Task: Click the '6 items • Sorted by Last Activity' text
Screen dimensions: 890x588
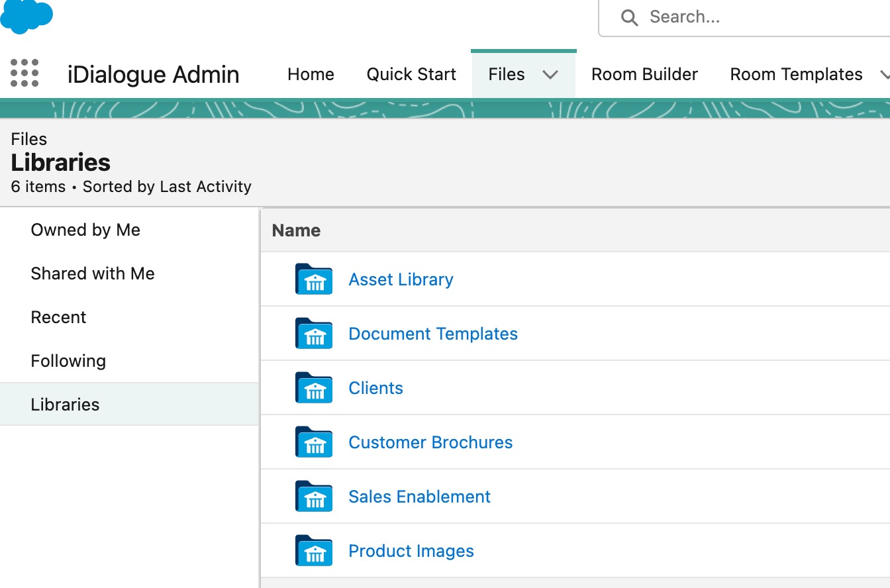Action: coord(131,187)
